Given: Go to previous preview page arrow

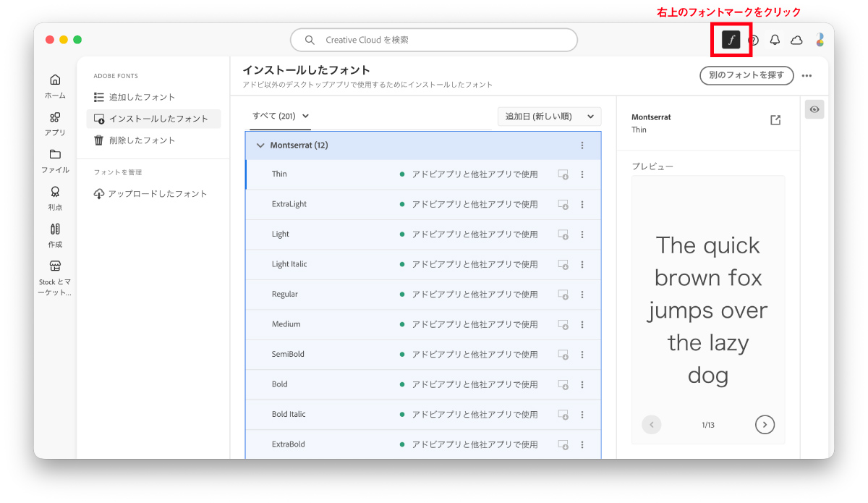Looking at the screenshot, I should [x=652, y=425].
